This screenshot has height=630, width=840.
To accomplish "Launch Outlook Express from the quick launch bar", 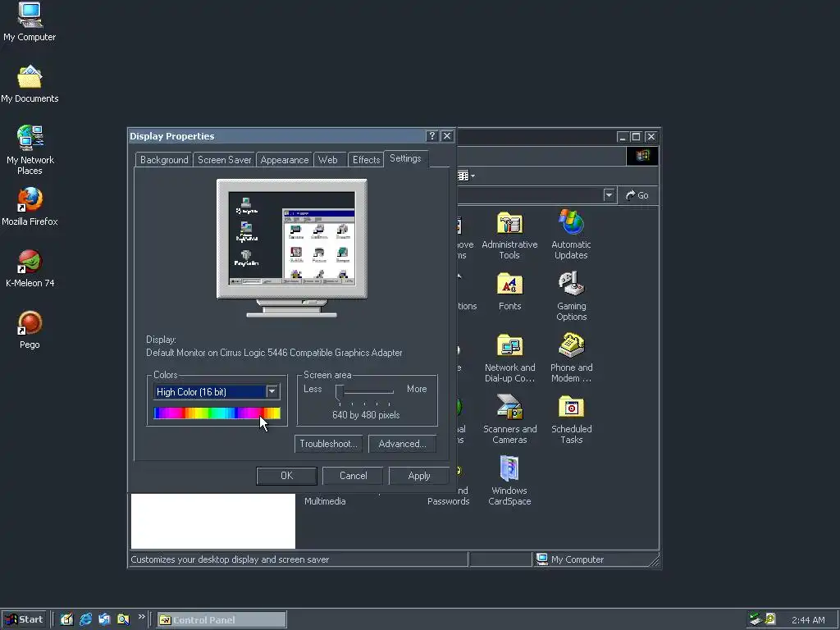I will point(104,619).
